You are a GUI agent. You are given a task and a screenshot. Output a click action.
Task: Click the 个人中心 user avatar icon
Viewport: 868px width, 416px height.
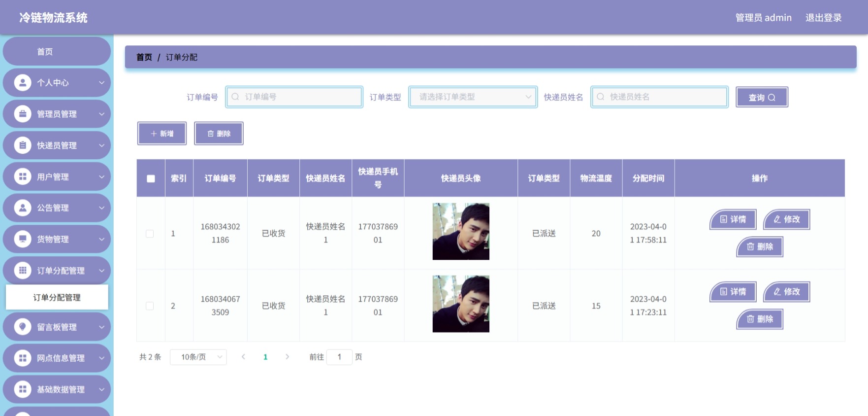23,82
